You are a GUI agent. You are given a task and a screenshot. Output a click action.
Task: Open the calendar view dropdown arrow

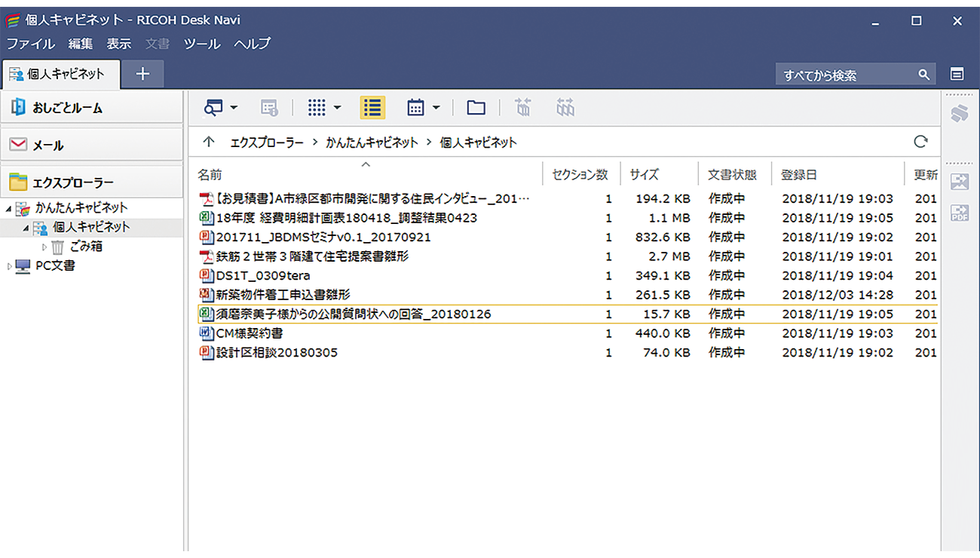(434, 107)
